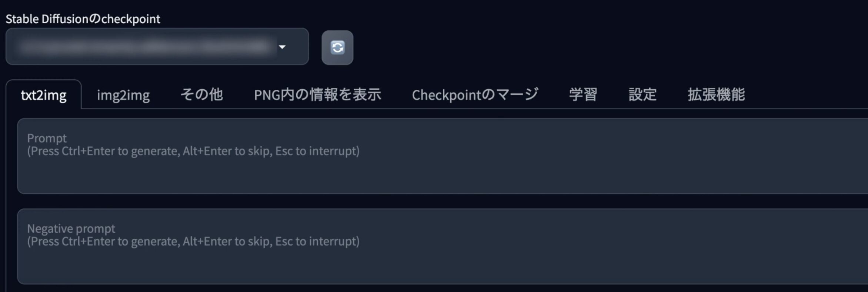Image resolution: width=868 pixels, height=292 pixels.
Task: Go to the Checkpointのマージ tab
Action: point(475,94)
